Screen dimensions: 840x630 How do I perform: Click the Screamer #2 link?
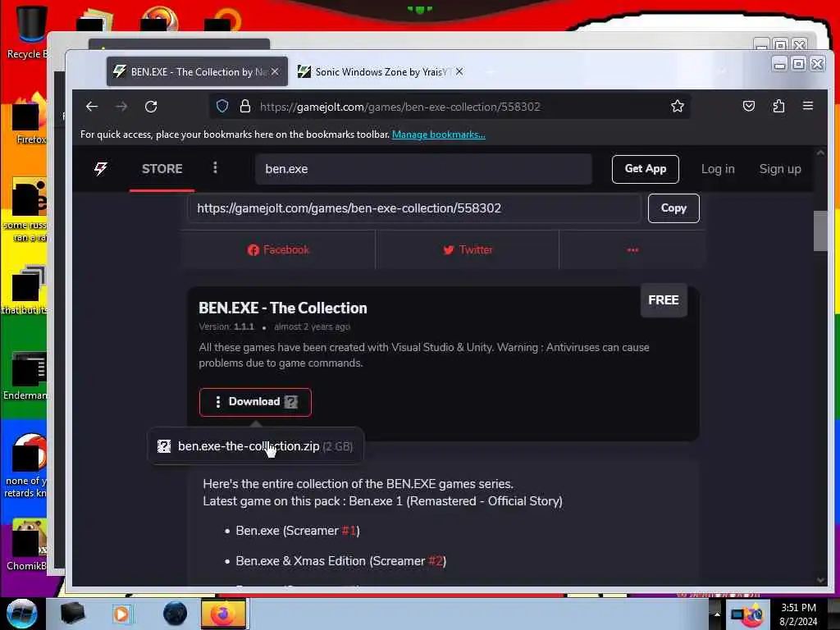pos(436,561)
